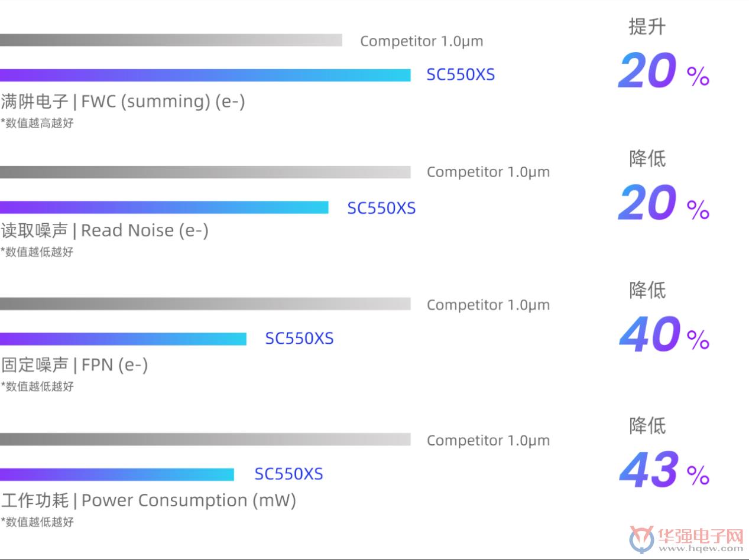Click the 华强电子网 watermark text

(x=701, y=535)
